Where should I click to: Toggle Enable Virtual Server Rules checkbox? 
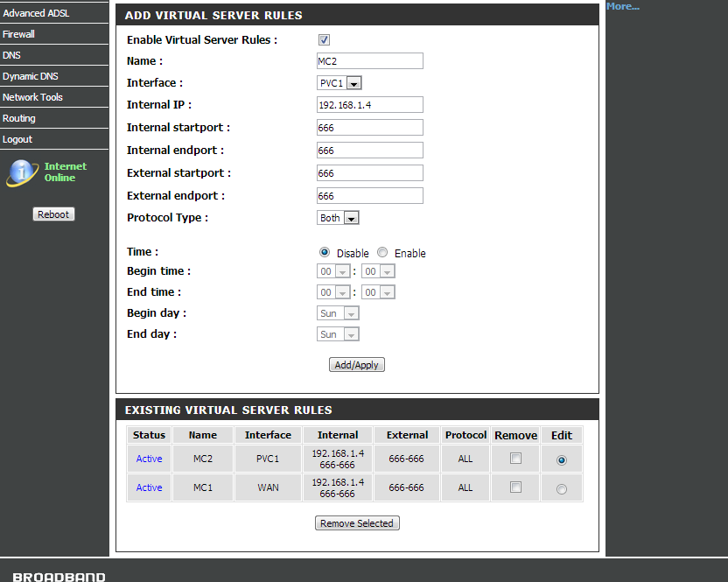[x=324, y=40]
